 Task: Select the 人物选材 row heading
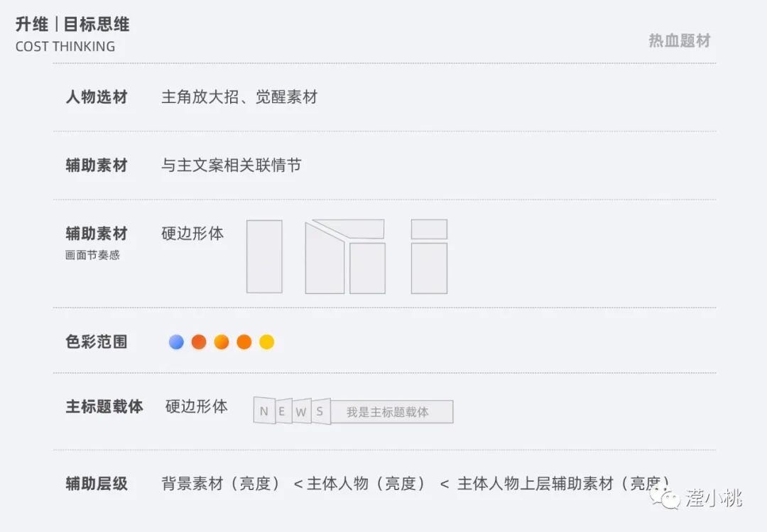click(97, 97)
